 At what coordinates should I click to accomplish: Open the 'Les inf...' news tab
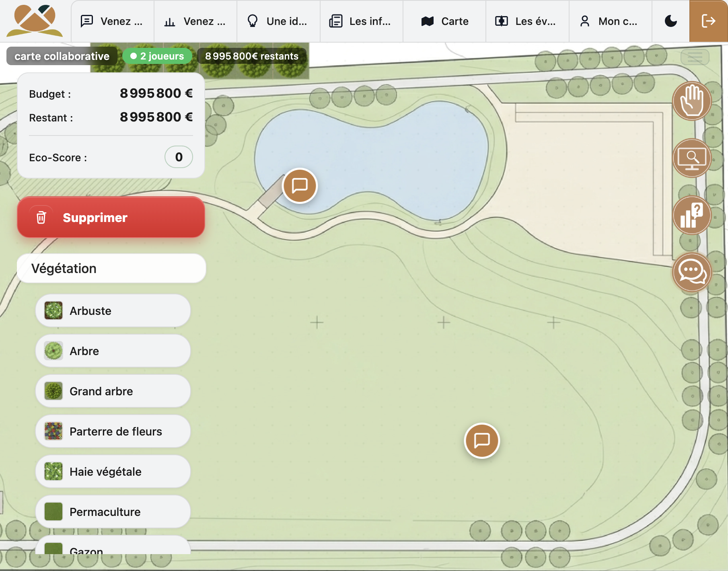[361, 21]
